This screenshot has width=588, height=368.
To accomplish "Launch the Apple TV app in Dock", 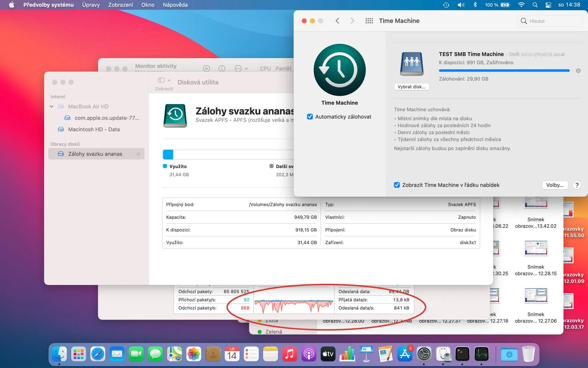I will click(328, 354).
